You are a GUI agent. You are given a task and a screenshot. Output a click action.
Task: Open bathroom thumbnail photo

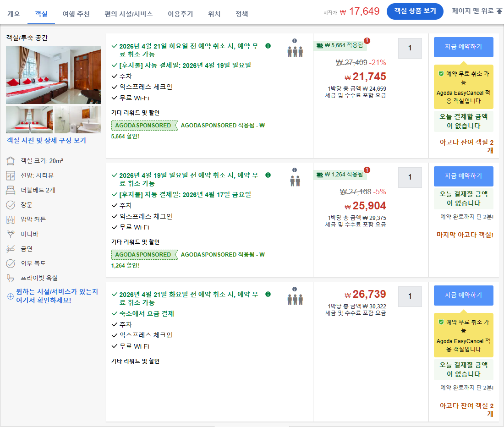[78, 120]
